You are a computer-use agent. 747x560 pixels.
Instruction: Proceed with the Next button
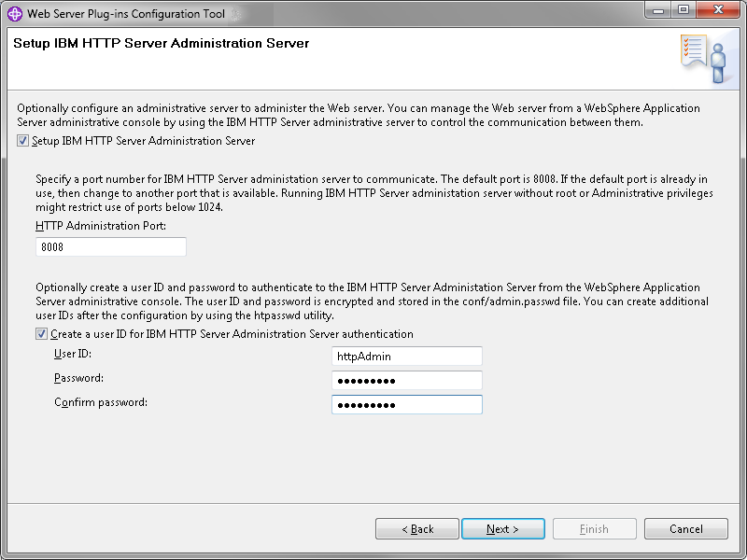tap(503, 529)
